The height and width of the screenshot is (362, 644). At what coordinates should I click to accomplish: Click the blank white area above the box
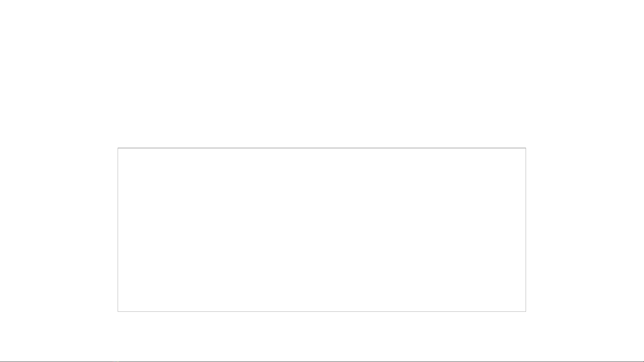[x=322, y=74]
